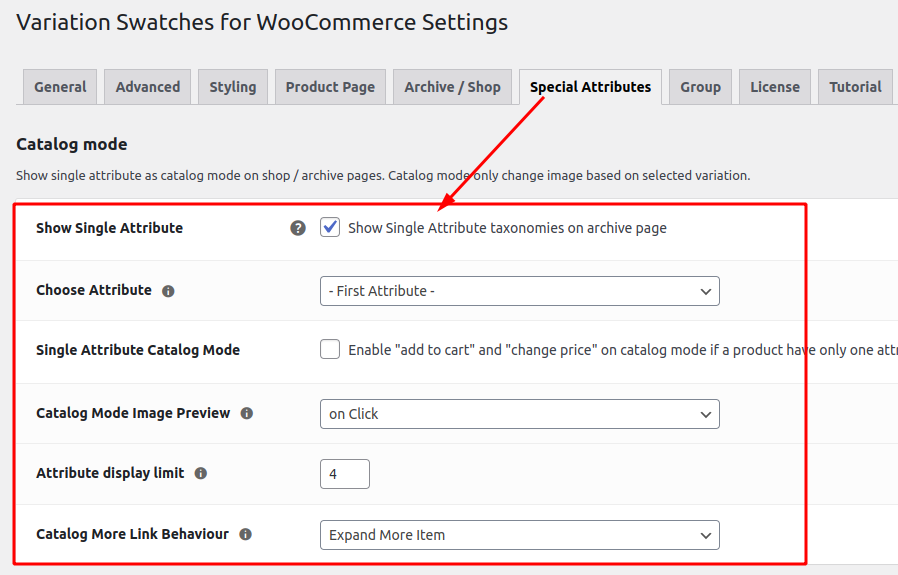Open the Catalog Mode Image Preview dropdown

point(519,413)
